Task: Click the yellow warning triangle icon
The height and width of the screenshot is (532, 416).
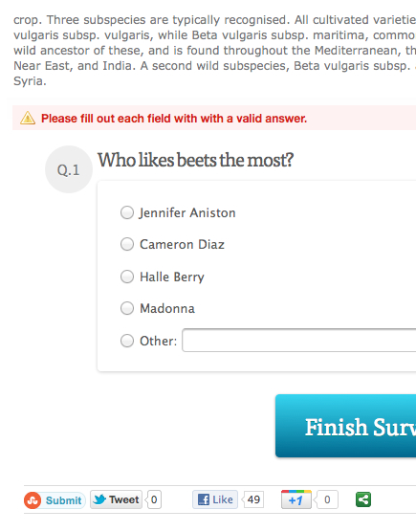Action: coord(28,118)
